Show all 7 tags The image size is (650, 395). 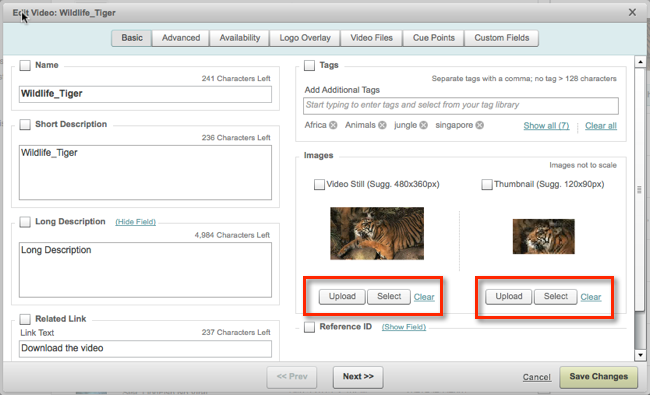point(546,126)
